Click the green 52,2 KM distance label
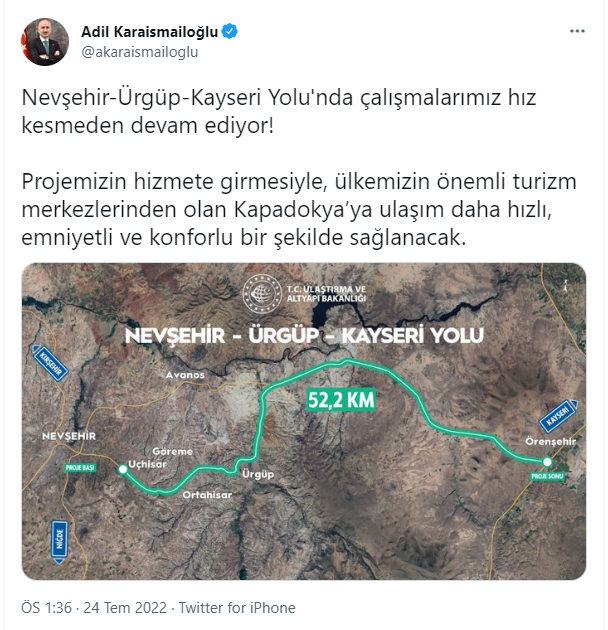Viewport: 608px width, 630px height. 341,400
